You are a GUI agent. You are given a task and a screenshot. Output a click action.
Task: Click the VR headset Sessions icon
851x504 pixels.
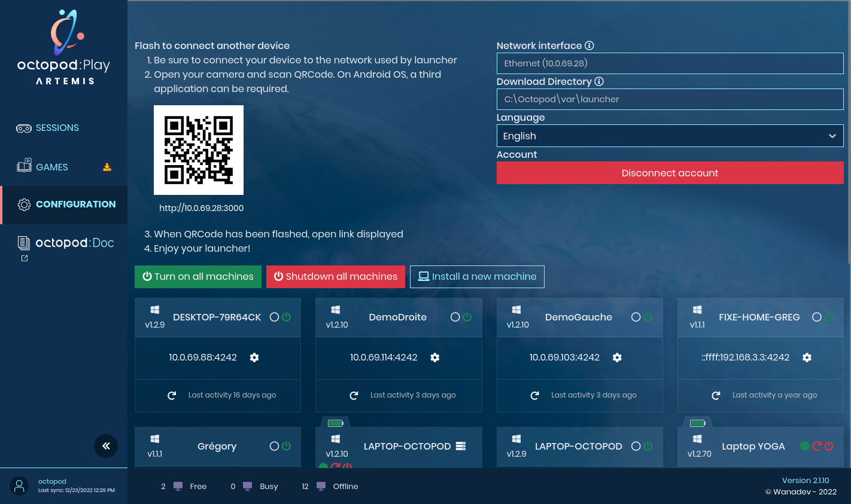(x=24, y=128)
